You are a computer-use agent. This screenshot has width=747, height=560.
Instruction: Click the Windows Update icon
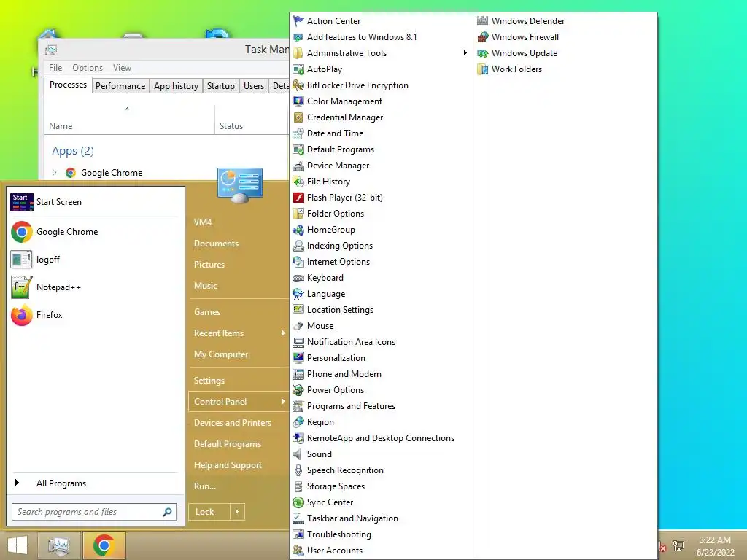point(483,53)
